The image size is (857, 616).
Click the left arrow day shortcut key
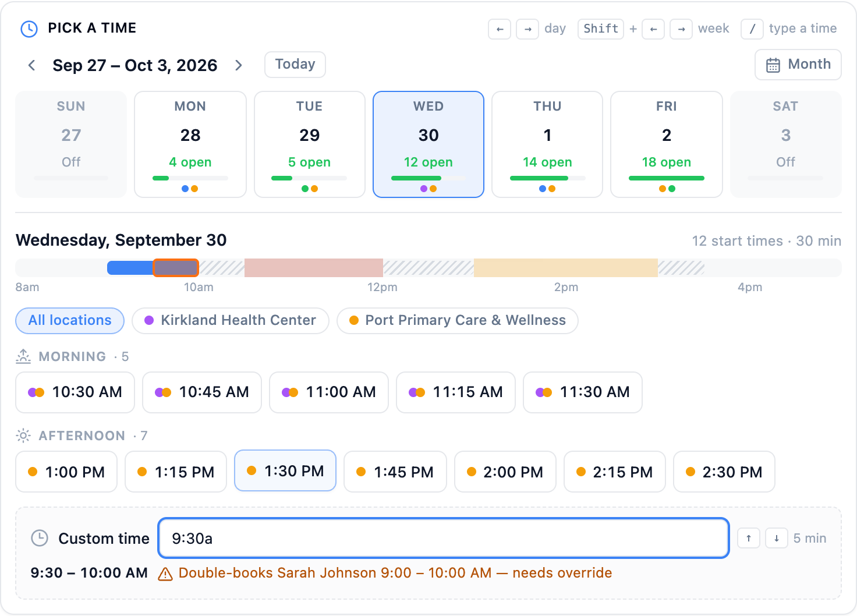coord(500,29)
